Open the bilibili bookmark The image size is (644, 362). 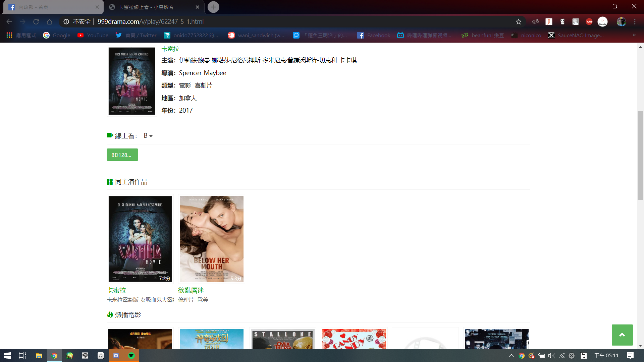point(424,35)
